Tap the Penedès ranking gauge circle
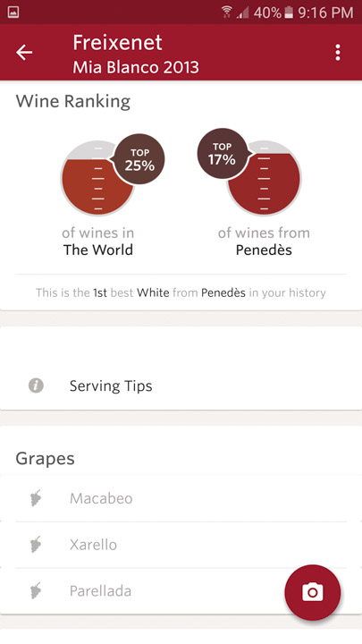Screen dimensions: 362x644 point(265,178)
